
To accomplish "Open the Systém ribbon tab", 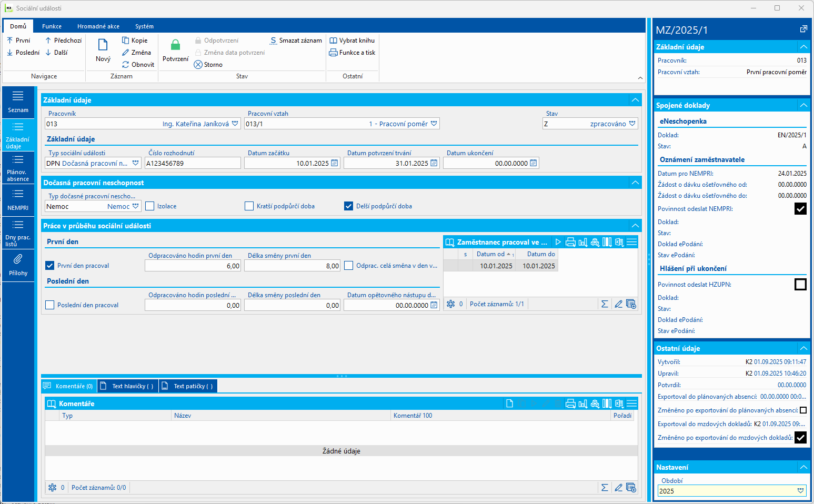I will click(144, 26).
